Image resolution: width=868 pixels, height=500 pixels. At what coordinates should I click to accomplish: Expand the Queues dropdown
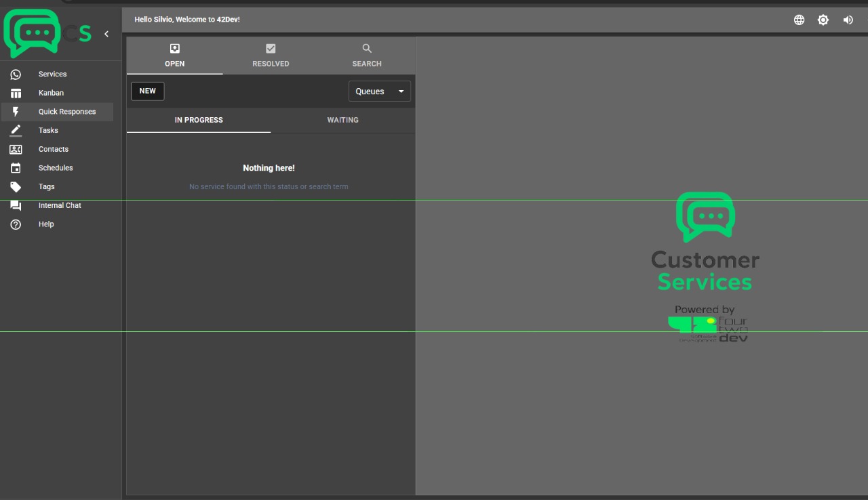click(x=379, y=91)
